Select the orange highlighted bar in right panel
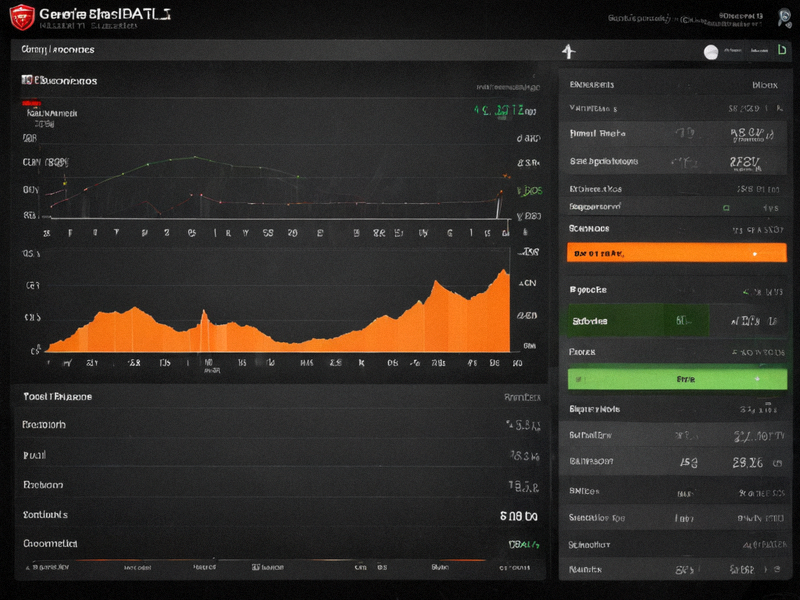The width and height of the screenshot is (800, 600). pyautogui.click(x=677, y=253)
